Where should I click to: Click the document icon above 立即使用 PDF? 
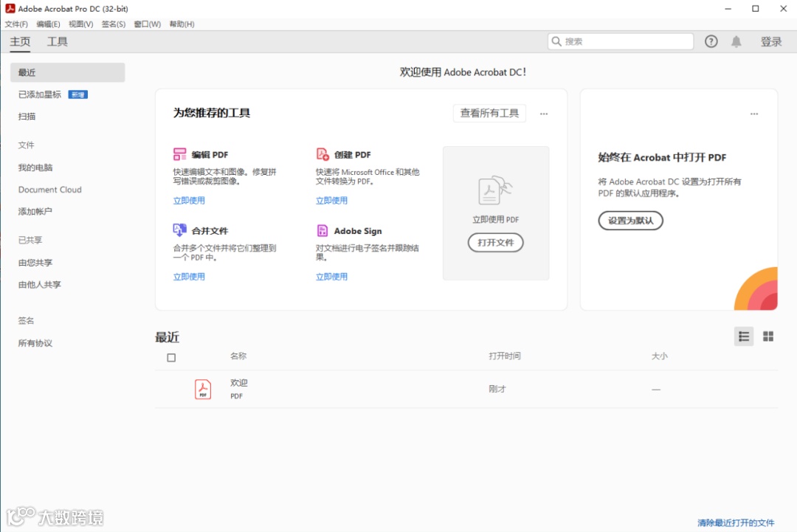point(495,190)
